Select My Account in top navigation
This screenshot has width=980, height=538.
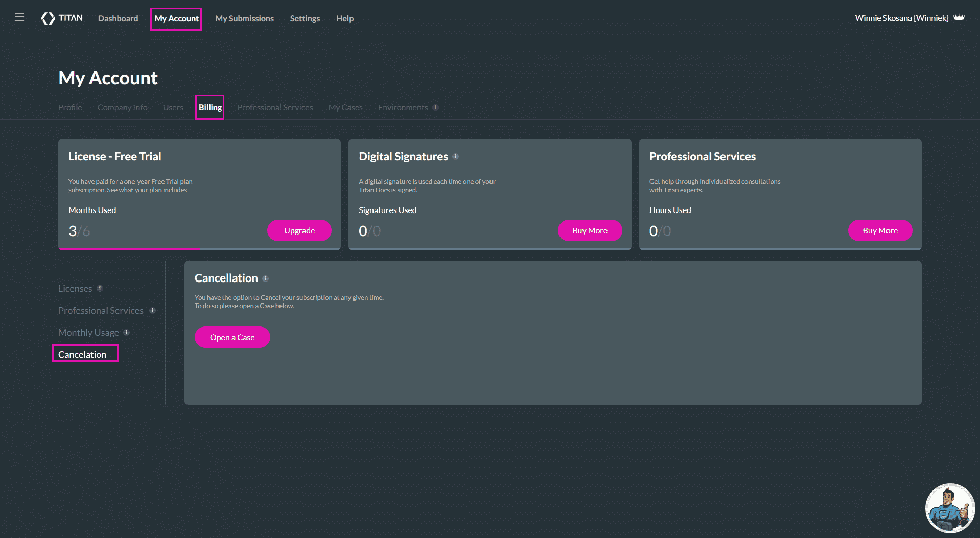point(176,18)
